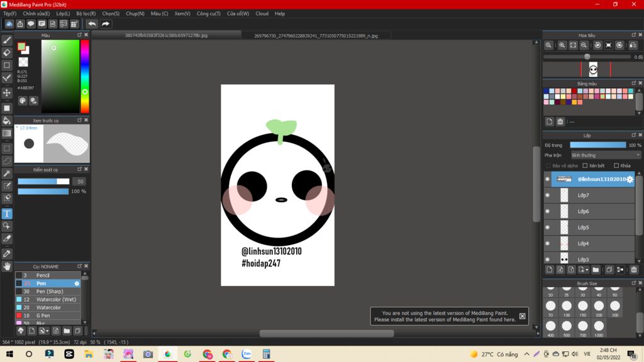The width and height of the screenshot is (644, 362).
Task: Open the Công cụ(T) menu
Action: pyautogui.click(x=208, y=14)
